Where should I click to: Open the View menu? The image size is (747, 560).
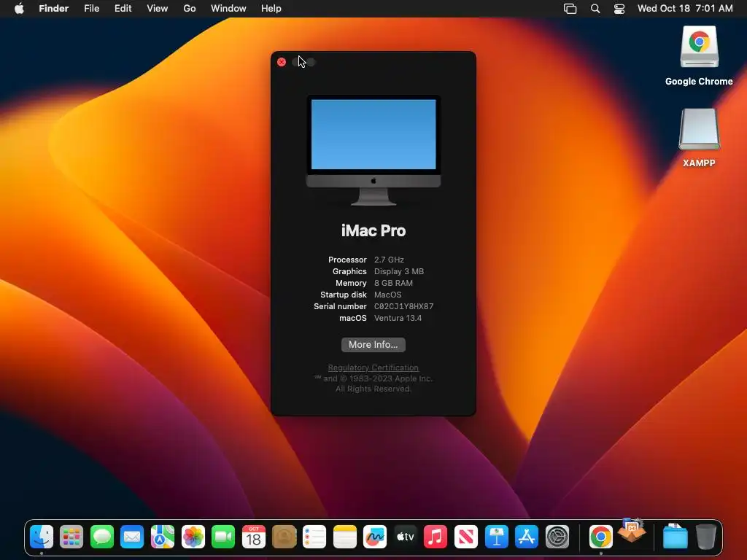tap(158, 9)
